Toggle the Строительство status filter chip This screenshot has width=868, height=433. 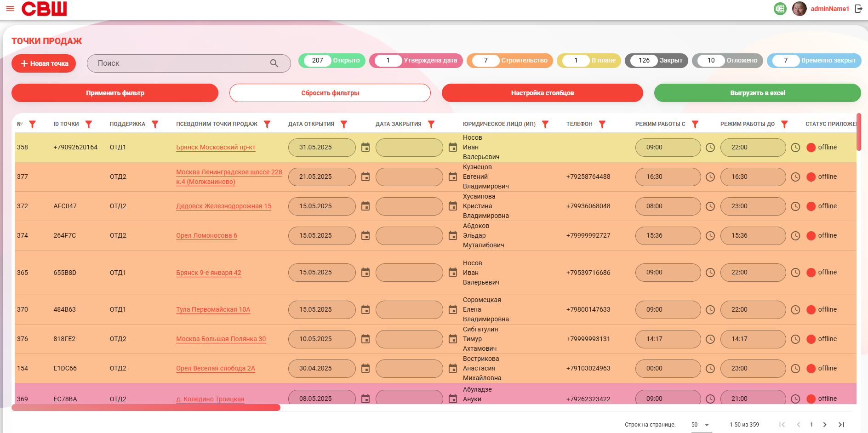[x=510, y=61]
